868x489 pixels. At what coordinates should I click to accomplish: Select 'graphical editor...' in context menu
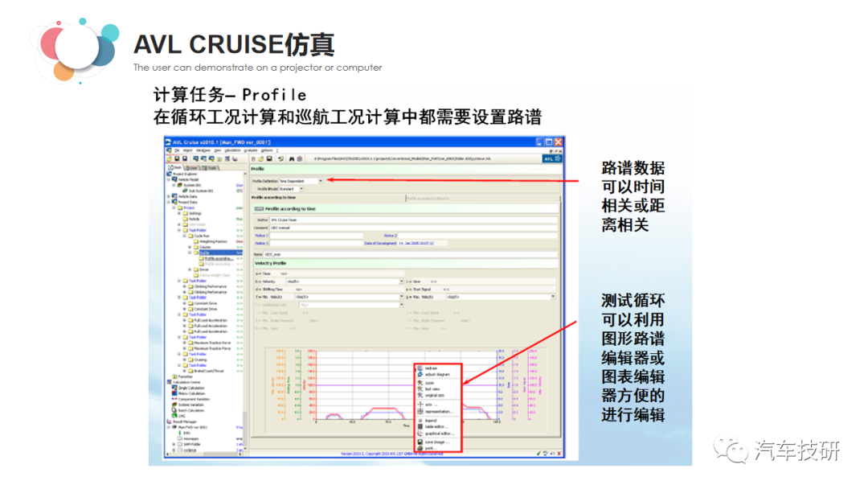click(x=440, y=434)
